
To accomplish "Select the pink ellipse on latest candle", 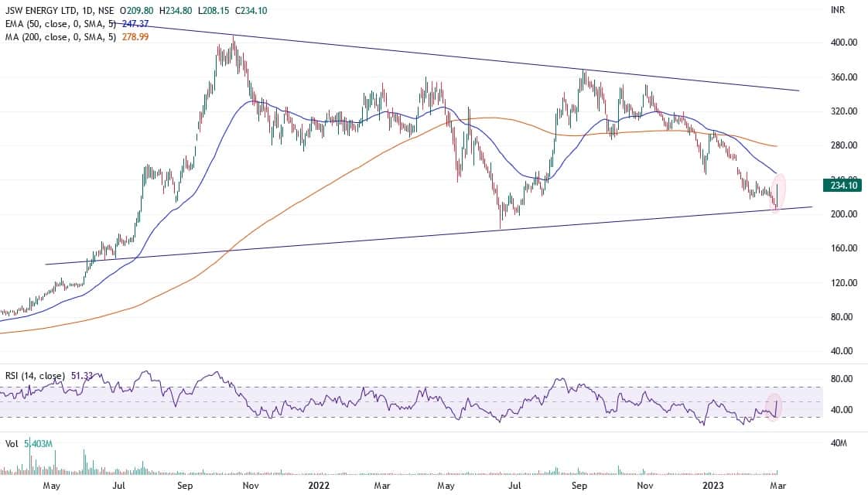I will [779, 192].
